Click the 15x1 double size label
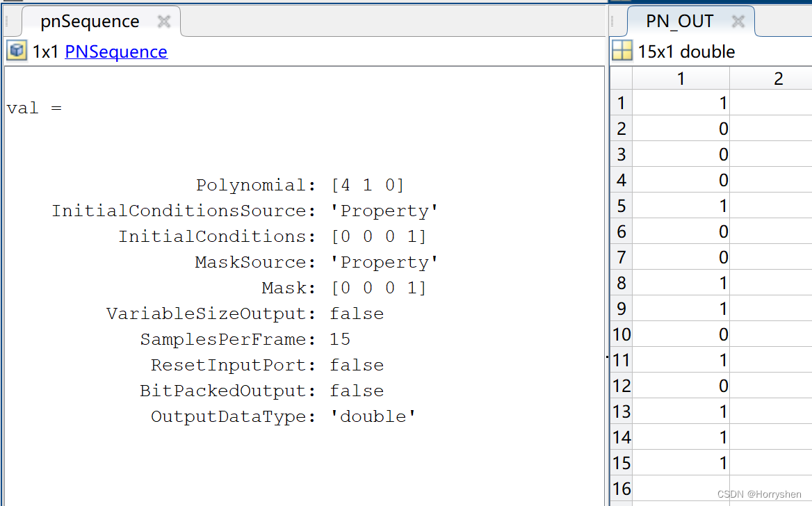 (686, 52)
